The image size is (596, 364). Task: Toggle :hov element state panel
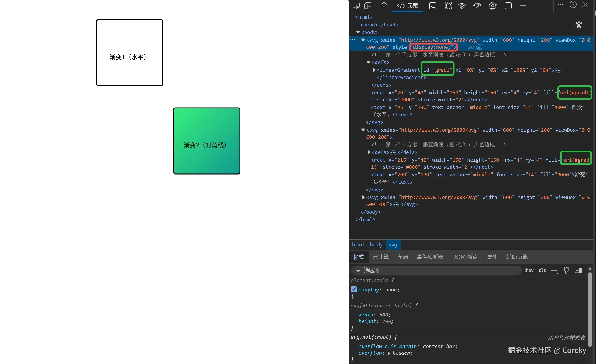[x=529, y=270]
